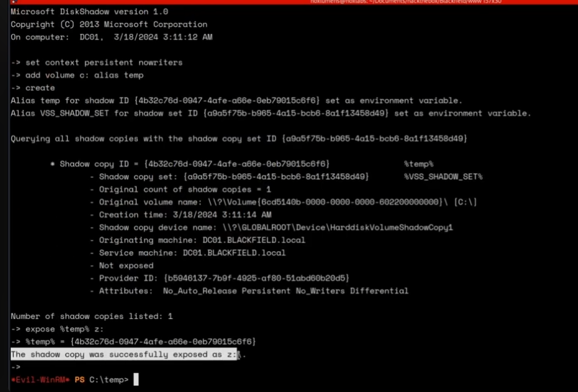
Task: Click the 'Shadow copy device name:' line
Action: click(271, 228)
